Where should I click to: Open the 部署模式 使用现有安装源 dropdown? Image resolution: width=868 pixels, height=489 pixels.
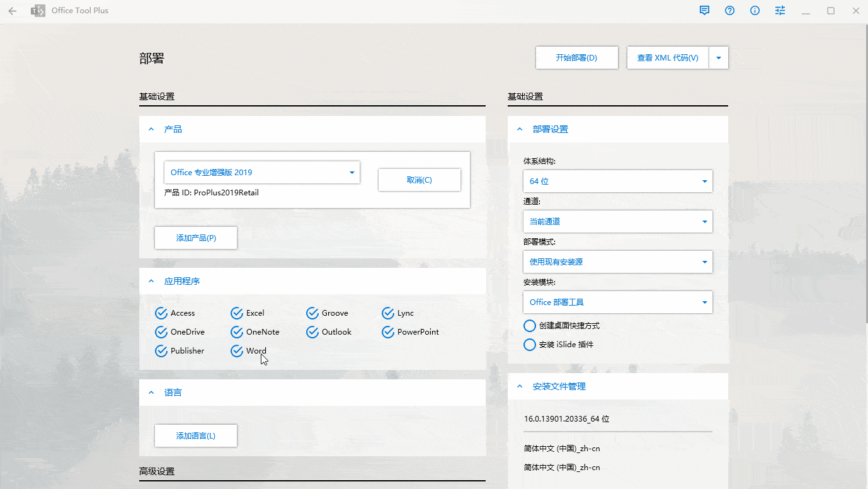pyautogui.click(x=618, y=262)
